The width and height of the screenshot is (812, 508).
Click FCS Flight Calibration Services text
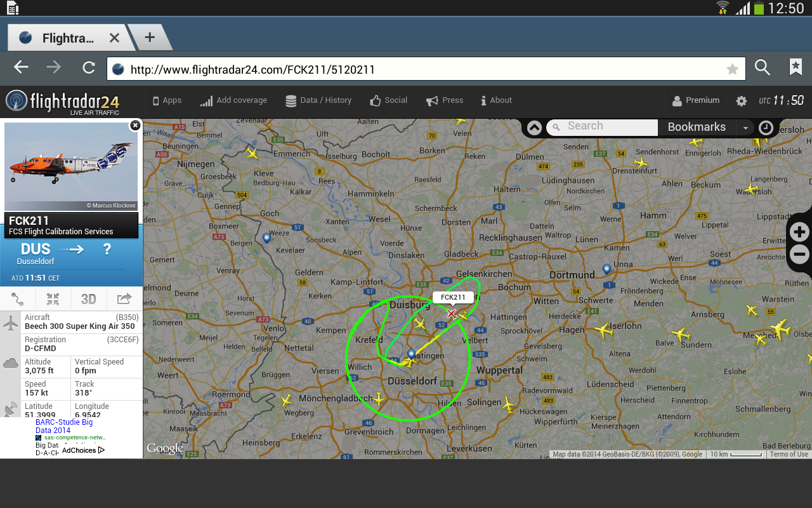tap(61, 232)
